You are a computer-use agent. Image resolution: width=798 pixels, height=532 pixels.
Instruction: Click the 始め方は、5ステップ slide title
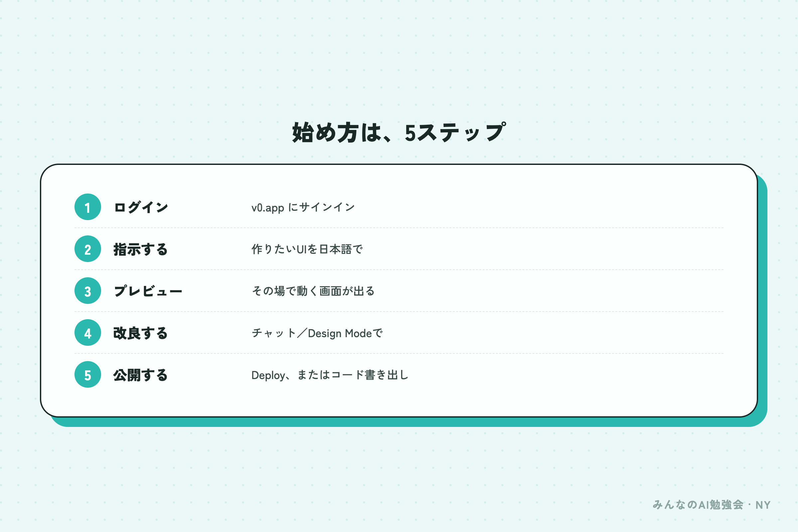coord(399,132)
